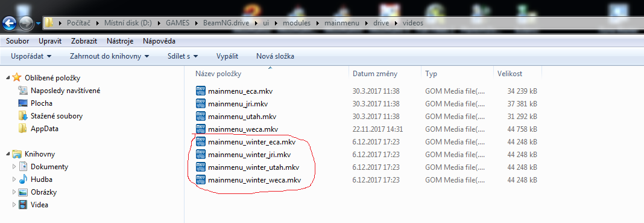Click the Nová složka button
This screenshot has width=644, height=223.
pos(275,56)
